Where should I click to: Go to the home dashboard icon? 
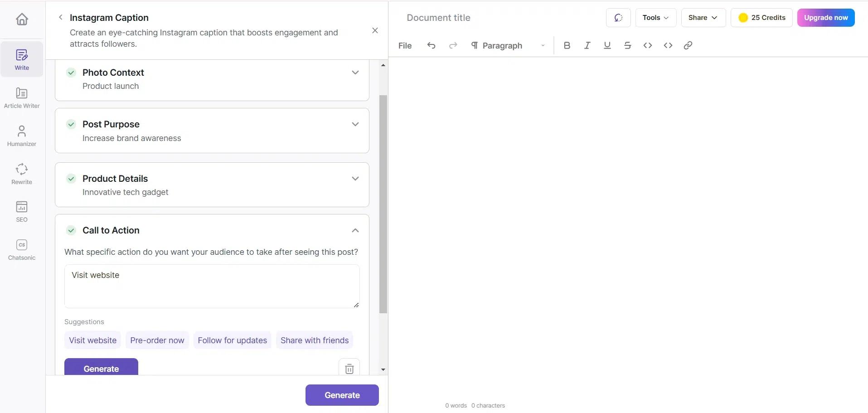(22, 19)
